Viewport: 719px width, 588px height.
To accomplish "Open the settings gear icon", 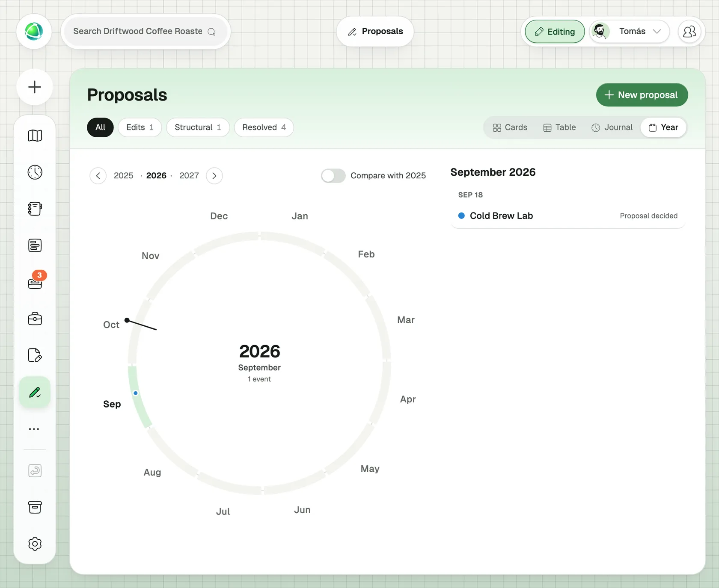I will [x=35, y=544].
